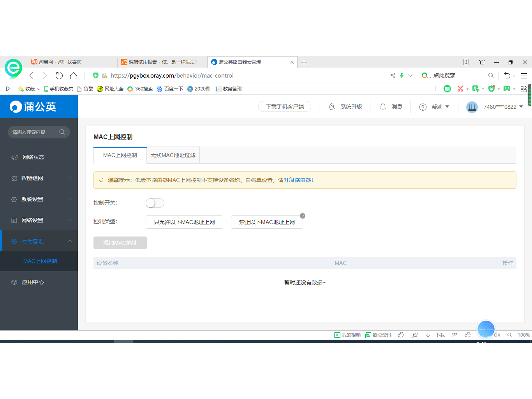Click the 下载 arrow icon in status bar
Screen dimensions: 532x399
point(428,335)
